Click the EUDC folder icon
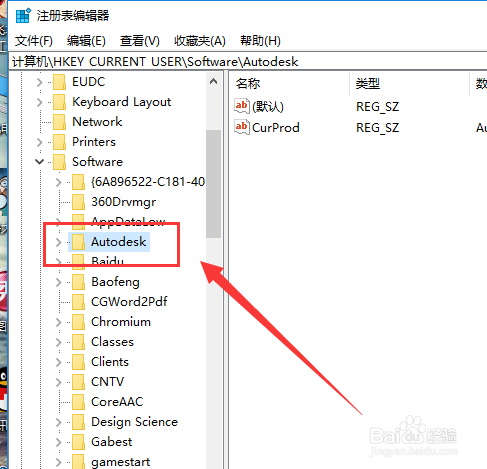This screenshot has height=469, width=487. (59, 82)
